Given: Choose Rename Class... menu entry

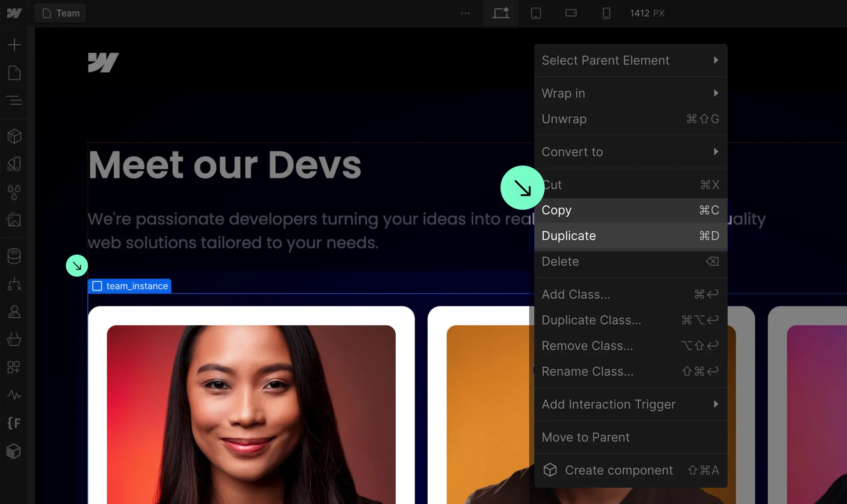Looking at the screenshot, I should 631,371.
